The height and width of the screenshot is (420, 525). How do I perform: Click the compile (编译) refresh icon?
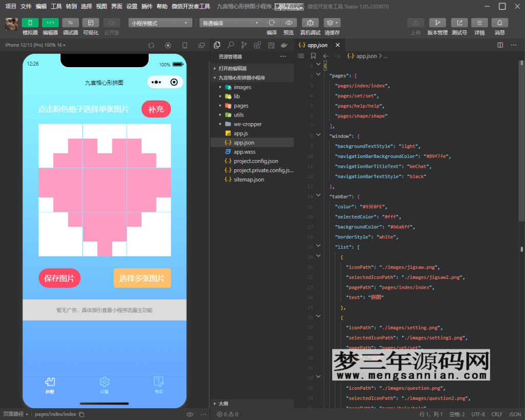point(272,23)
